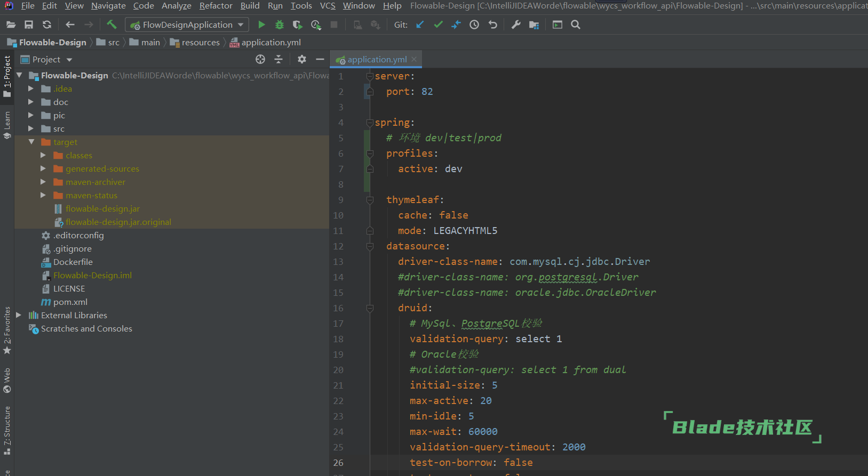Fold the server block at line 1

click(x=369, y=76)
